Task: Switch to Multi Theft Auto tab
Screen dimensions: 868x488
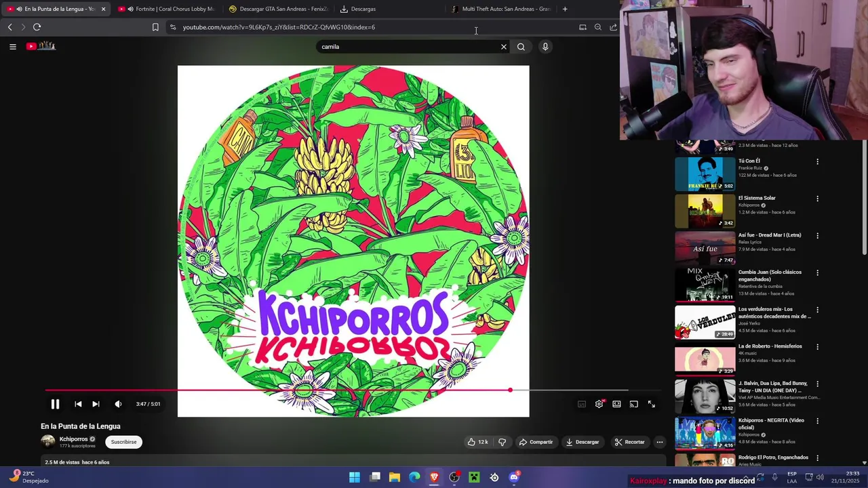Action: click(500, 9)
